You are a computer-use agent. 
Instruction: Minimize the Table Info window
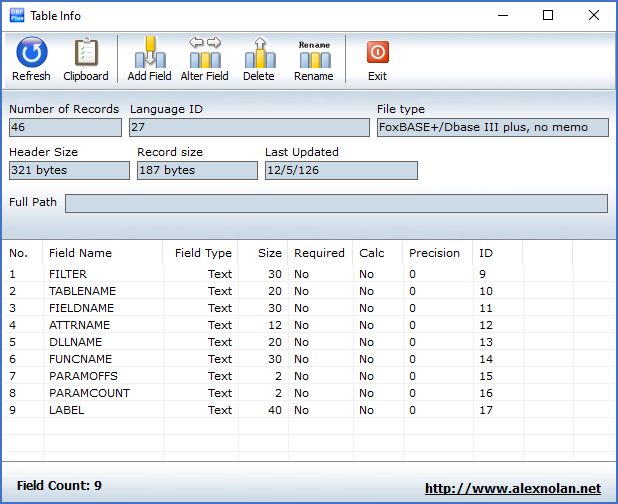503,15
